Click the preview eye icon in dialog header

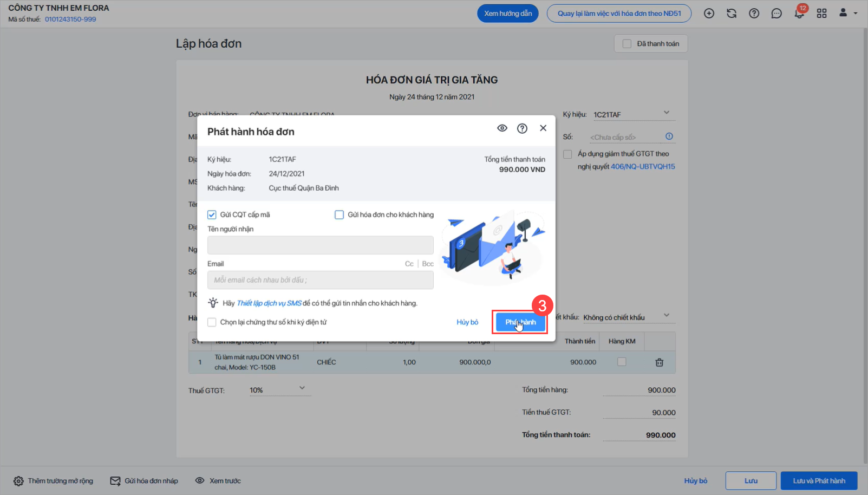(502, 128)
